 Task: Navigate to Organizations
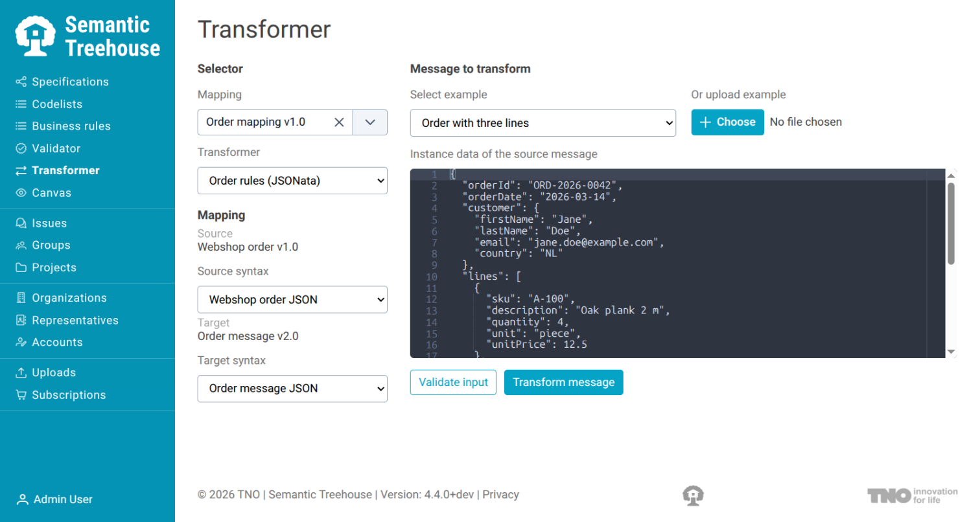coord(69,298)
